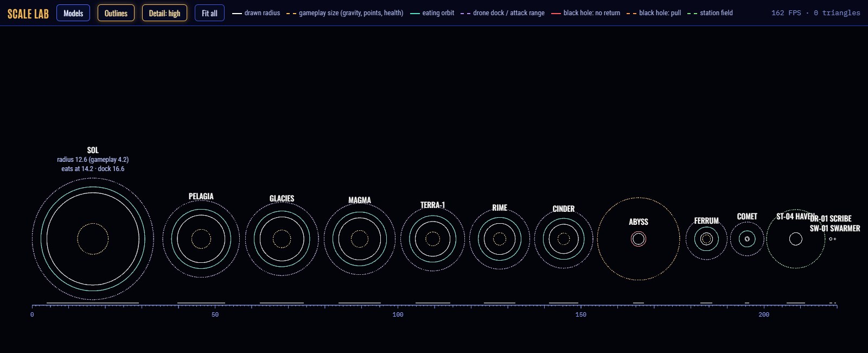Select the COMET label

click(747, 216)
